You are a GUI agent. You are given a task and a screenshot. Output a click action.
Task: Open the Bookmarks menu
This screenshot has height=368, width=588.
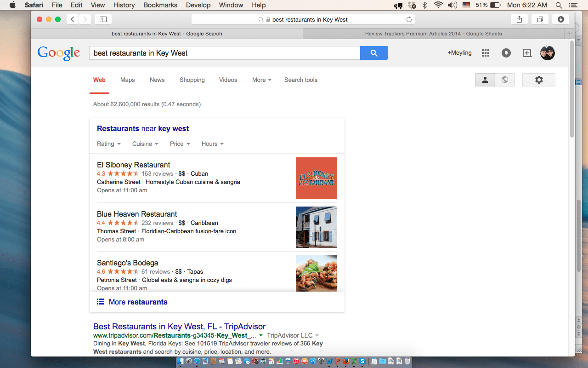point(160,5)
